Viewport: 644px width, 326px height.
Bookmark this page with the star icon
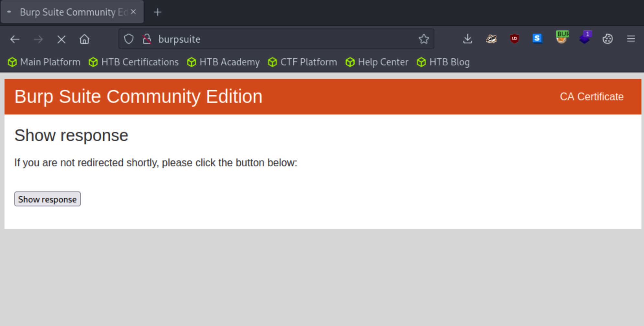(424, 39)
